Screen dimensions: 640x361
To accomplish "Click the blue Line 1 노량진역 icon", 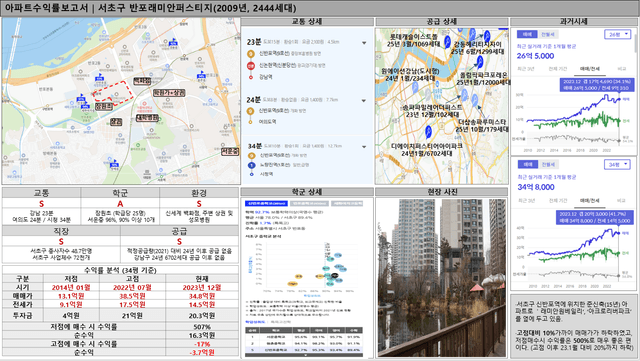I will pos(251,165).
